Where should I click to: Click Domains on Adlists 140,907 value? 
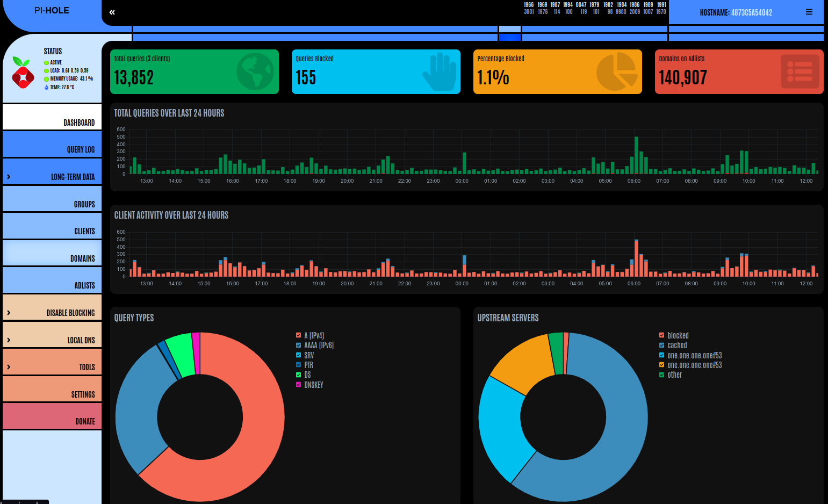tap(683, 77)
